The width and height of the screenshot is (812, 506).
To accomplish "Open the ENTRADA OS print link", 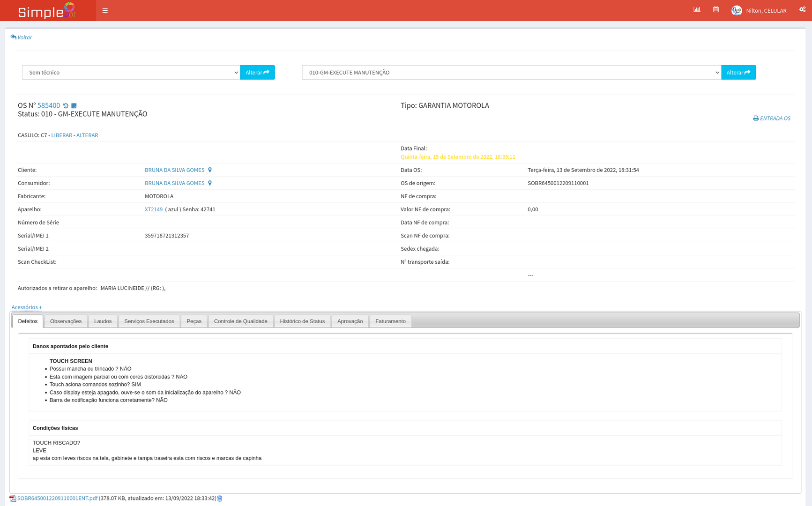I will tap(772, 119).
